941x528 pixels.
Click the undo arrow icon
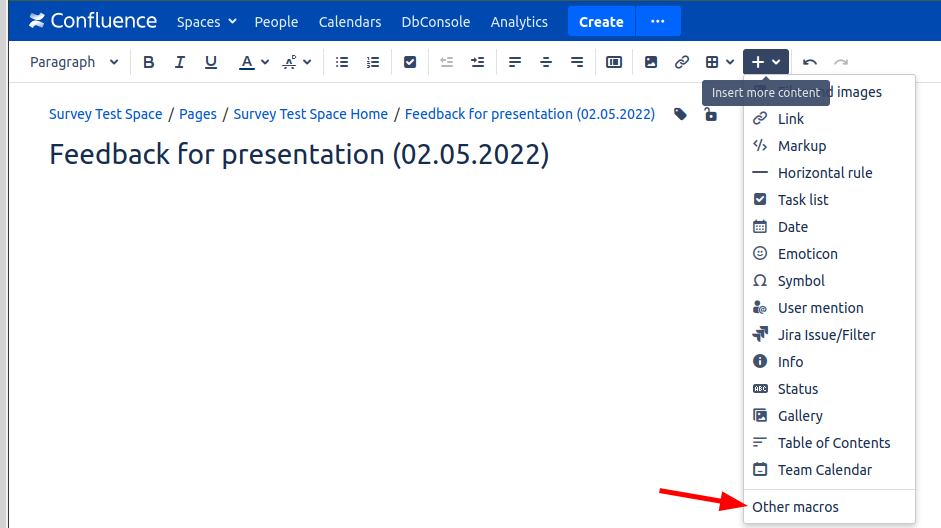click(810, 62)
